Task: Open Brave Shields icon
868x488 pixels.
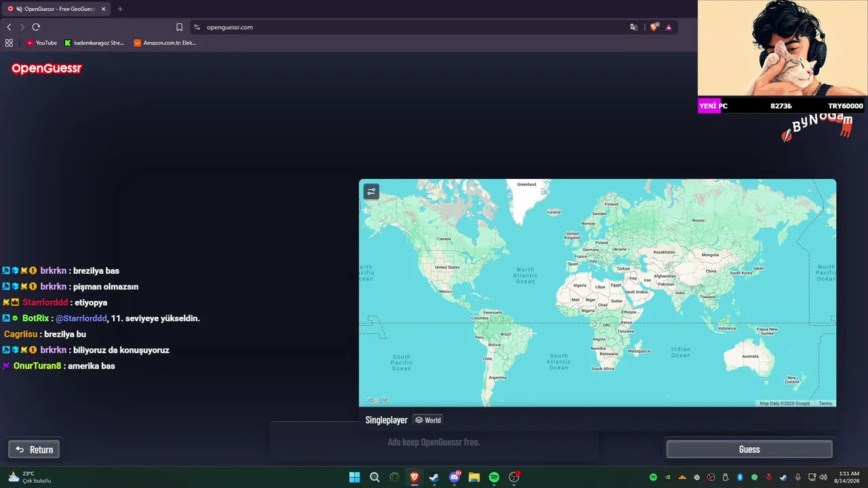Action: [654, 27]
